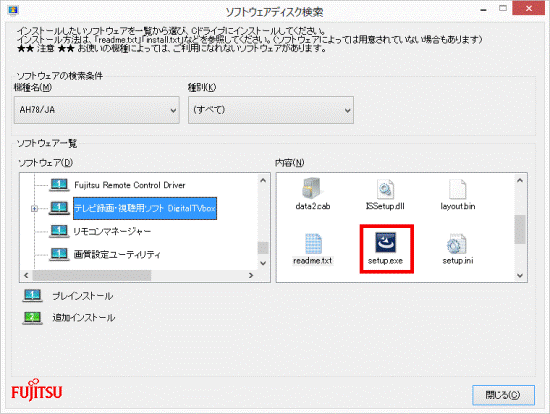Select the layout.bin file icon
Image resolution: width=550 pixels, height=414 pixels.
tap(457, 189)
